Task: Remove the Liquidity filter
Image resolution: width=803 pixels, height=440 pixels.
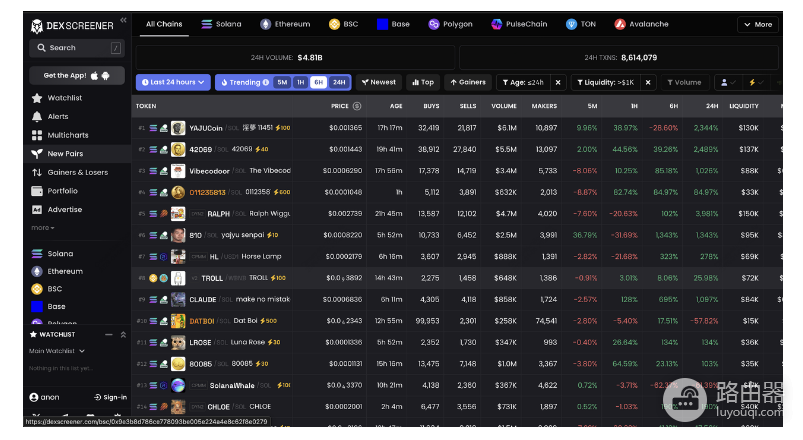Action: (648, 82)
